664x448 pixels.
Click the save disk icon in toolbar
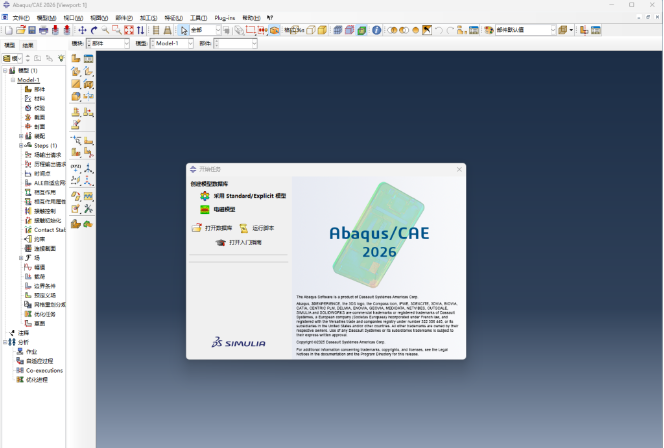(31, 30)
